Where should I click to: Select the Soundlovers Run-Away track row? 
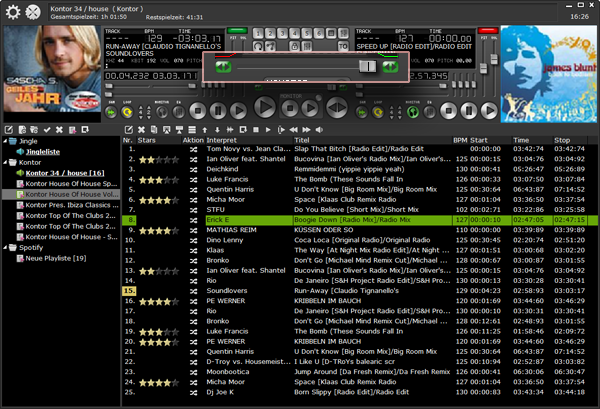pyautogui.click(x=360, y=291)
